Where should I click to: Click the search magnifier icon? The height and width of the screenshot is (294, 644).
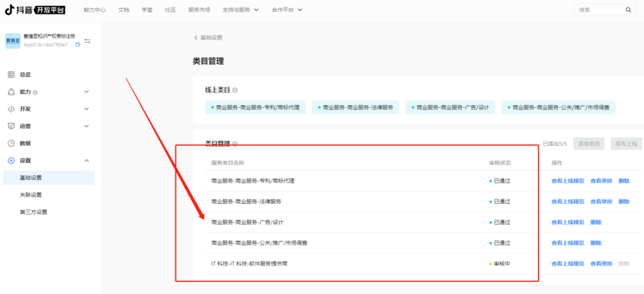coord(628,10)
